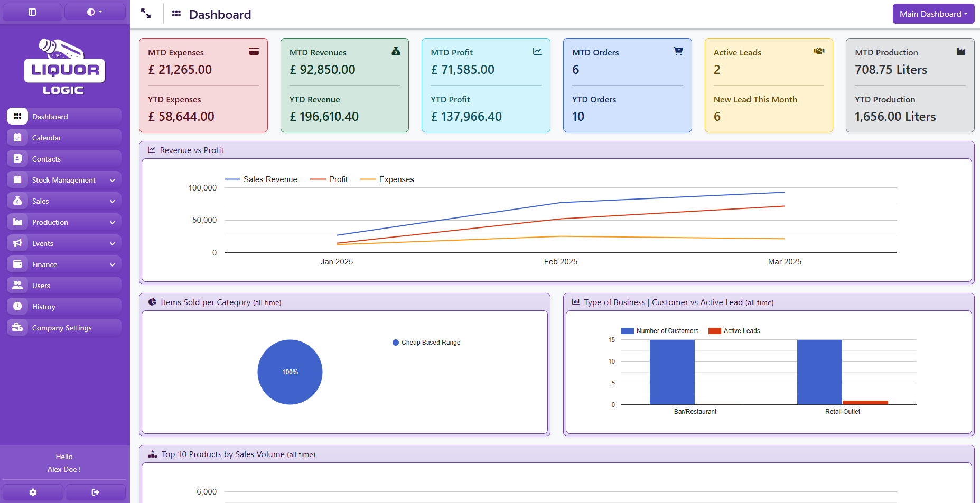Expand the Sales submenu chevron
980x503 pixels.
pos(112,201)
